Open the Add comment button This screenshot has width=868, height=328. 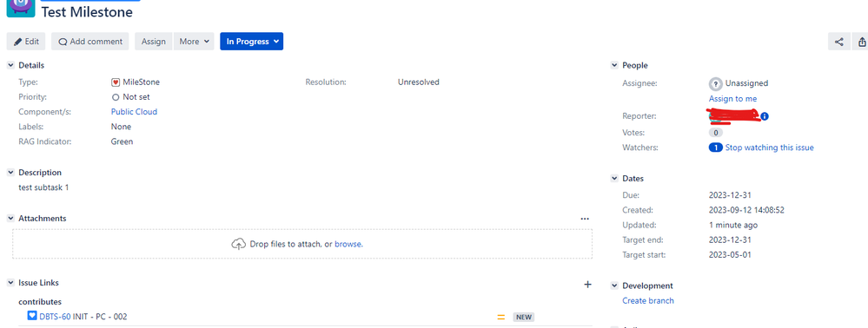[x=90, y=42]
